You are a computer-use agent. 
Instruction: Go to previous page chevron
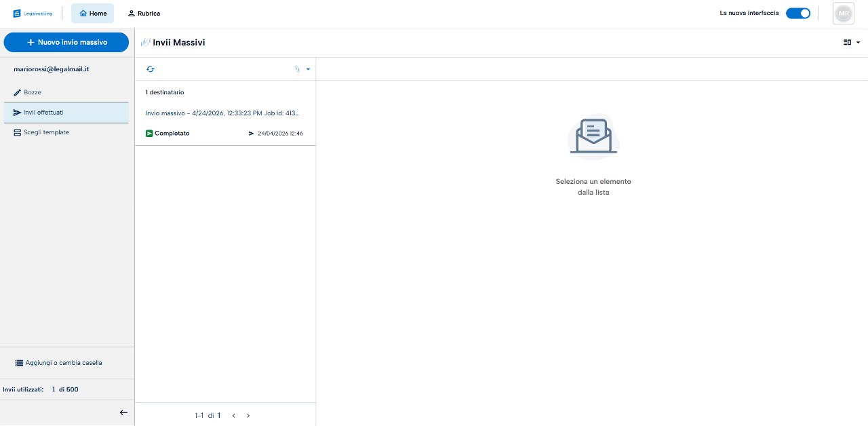click(233, 415)
